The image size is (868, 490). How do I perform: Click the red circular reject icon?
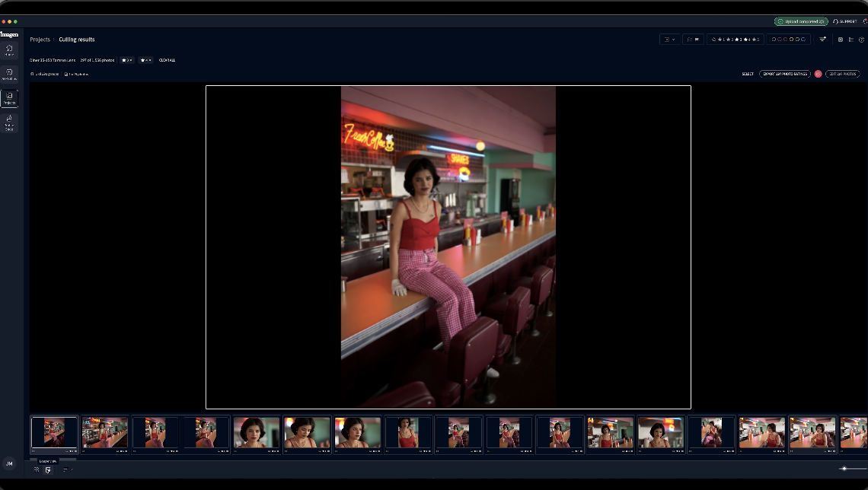pos(818,74)
